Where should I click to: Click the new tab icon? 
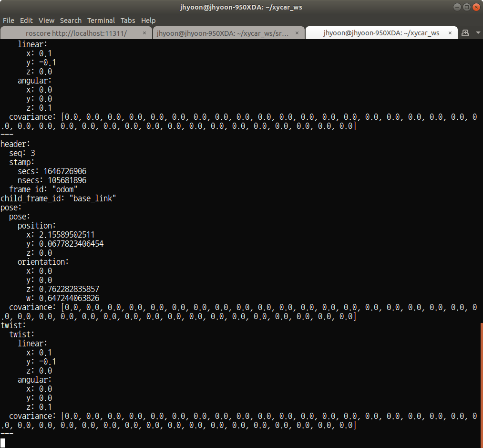465,33
